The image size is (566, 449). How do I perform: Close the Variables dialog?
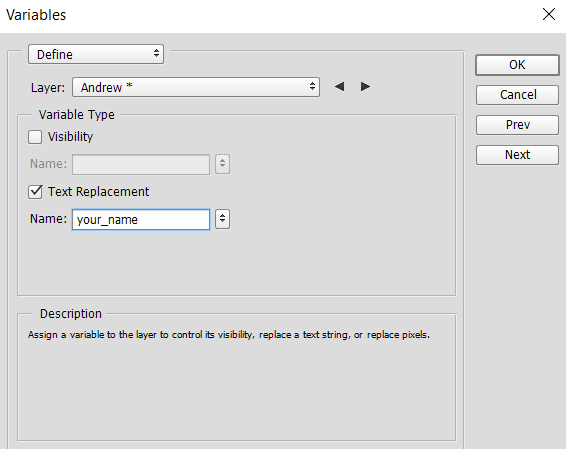click(x=549, y=14)
